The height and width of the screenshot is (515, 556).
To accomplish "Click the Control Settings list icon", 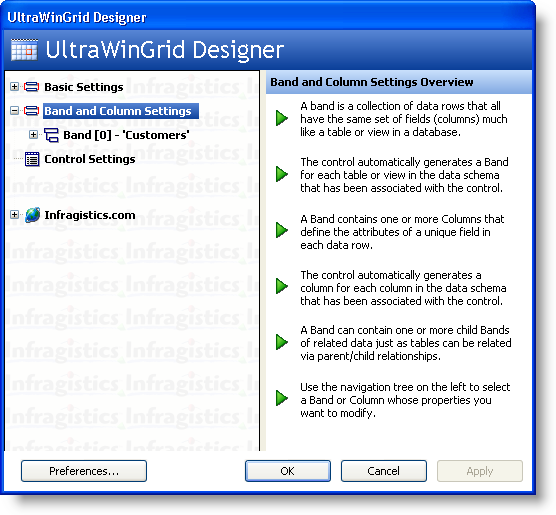I will [x=32, y=159].
